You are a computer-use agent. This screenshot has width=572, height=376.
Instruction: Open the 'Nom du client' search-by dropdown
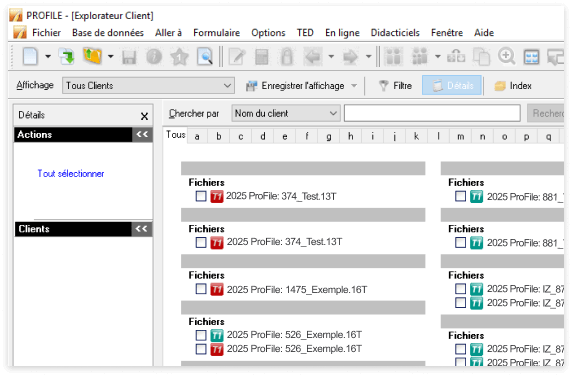coord(286,113)
